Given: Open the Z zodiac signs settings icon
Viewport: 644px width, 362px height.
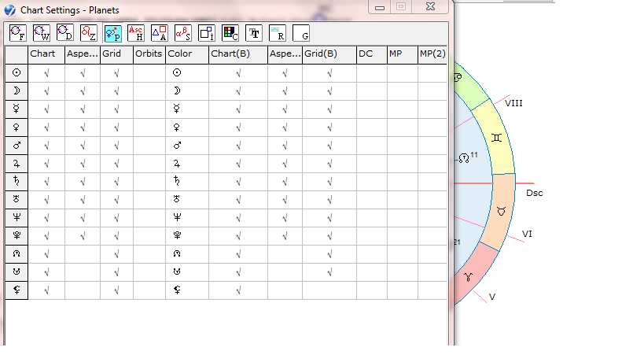Looking at the screenshot, I should (88, 32).
